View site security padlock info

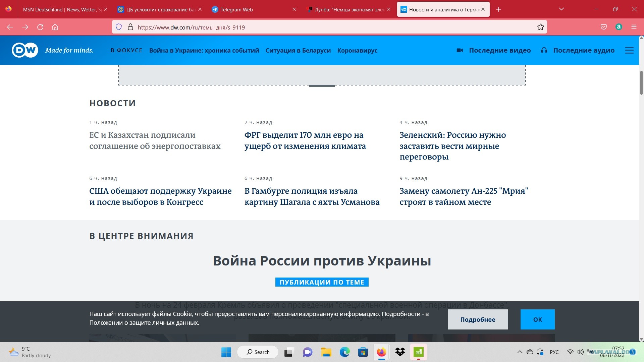pyautogui.click(x=130, y=27)
